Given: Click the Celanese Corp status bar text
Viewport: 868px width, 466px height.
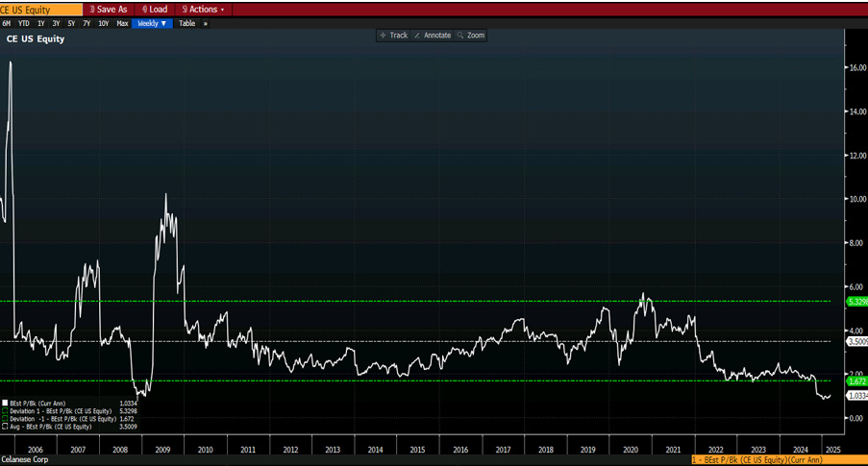Looking at the screenshot, I should pyautogui.click(x=25, y=460).
